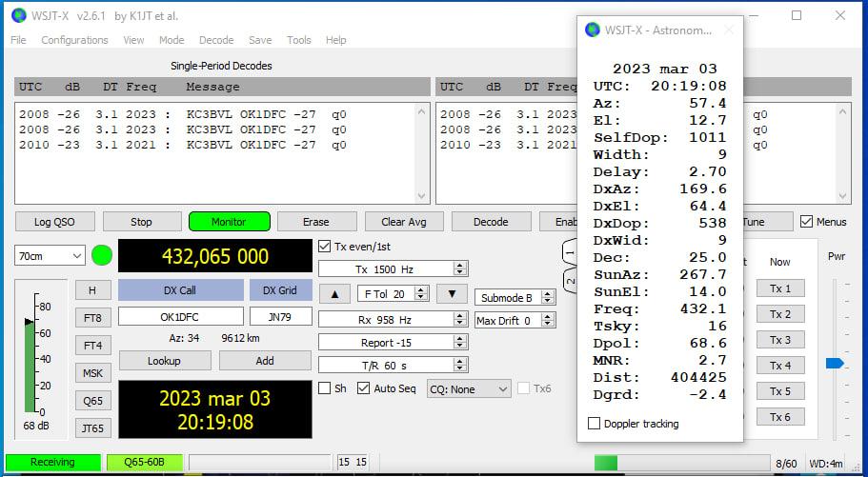The width and height of the screenshot is (868, 477).
Task: Click the DX Grid field containing JN79
Action: point(281,317)
